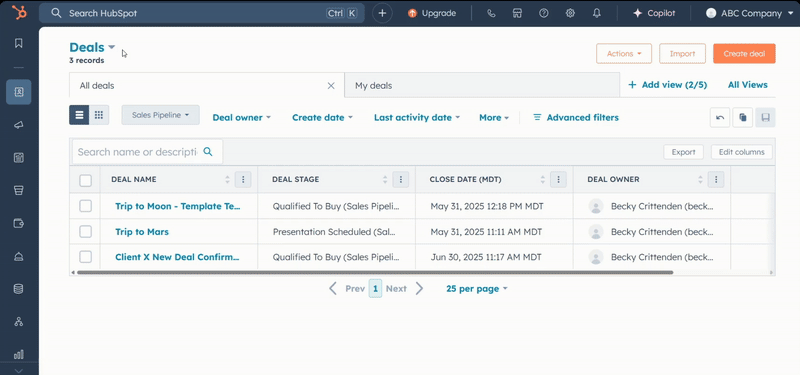
Task: Open Close Date column options menu
Action: click(559, 180)
